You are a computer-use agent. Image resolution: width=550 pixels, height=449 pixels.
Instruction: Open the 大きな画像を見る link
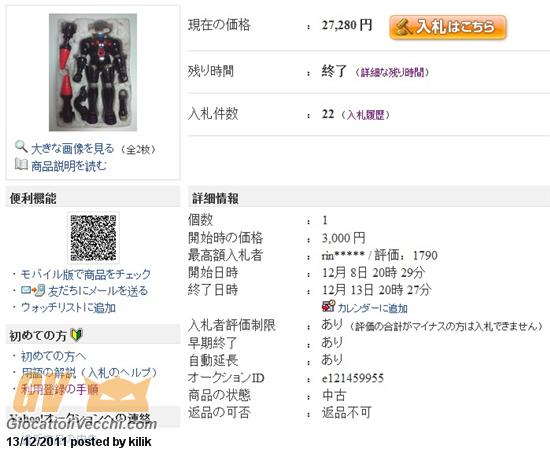[73, 149]
